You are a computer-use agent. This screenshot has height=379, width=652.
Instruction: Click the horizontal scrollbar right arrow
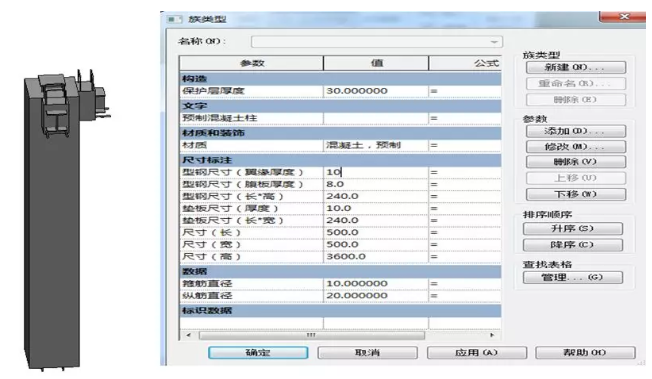(x=492, y=335)
